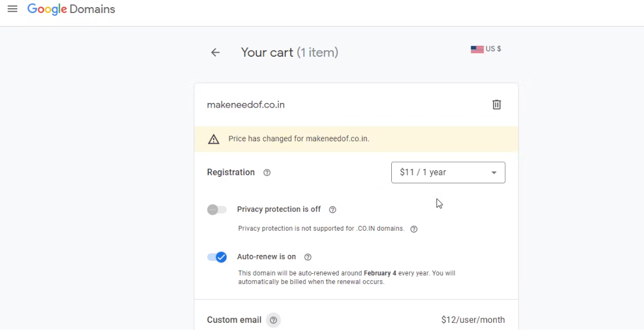The image size is (644, 330).
Task: Go back using the arrow beside Your cart
Action: pos(215,53)
